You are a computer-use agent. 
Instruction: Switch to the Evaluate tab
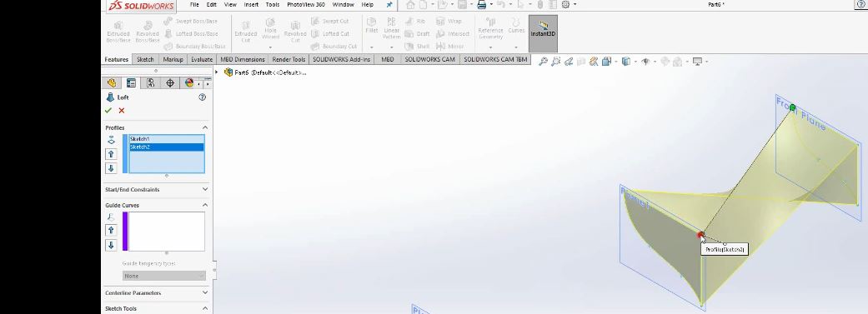(202, 59)
